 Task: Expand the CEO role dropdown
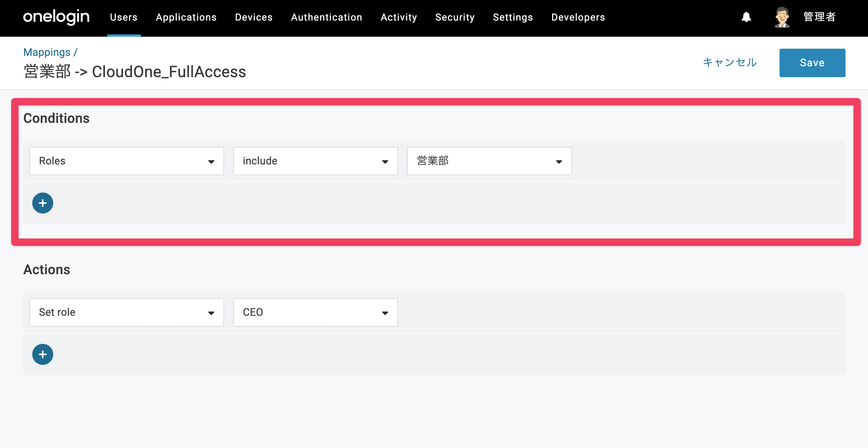[x=316, y=312]
